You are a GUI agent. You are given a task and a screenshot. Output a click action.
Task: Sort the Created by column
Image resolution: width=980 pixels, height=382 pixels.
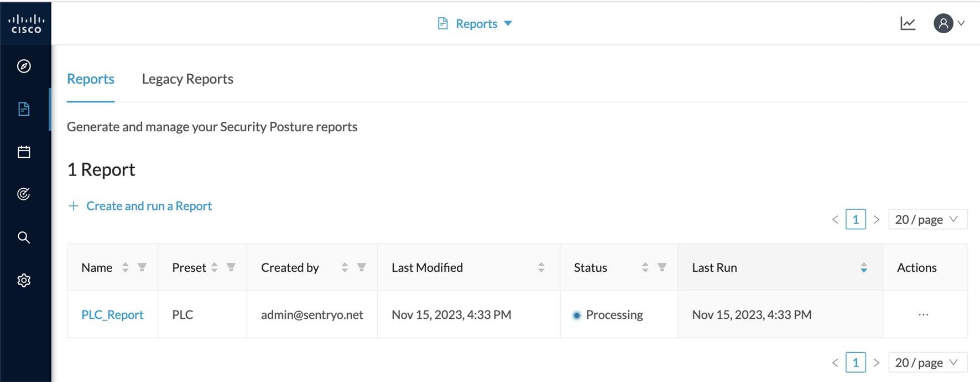[345, 267]
